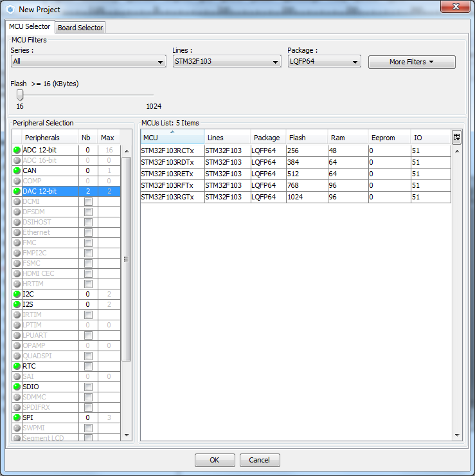Switch to the MCU Selector tab
Screen dimensions: 475x476
[30, 27]
